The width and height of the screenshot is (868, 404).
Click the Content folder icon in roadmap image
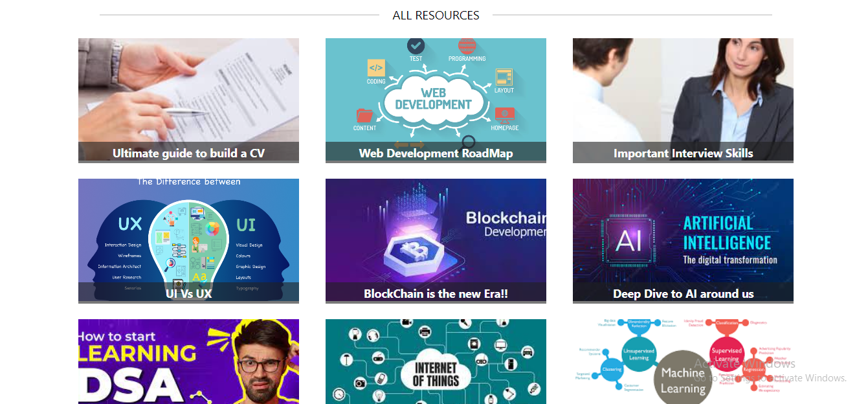[365, 115]
